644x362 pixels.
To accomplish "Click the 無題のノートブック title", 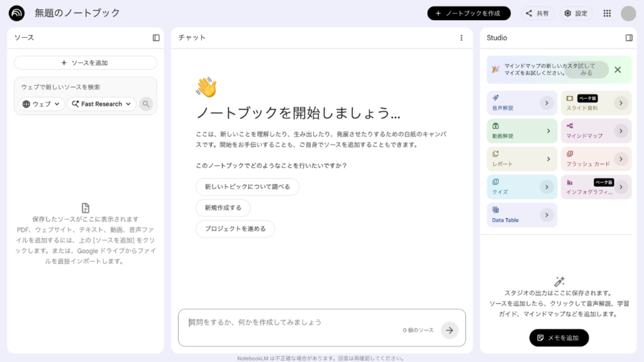I will tap(77, 13).
